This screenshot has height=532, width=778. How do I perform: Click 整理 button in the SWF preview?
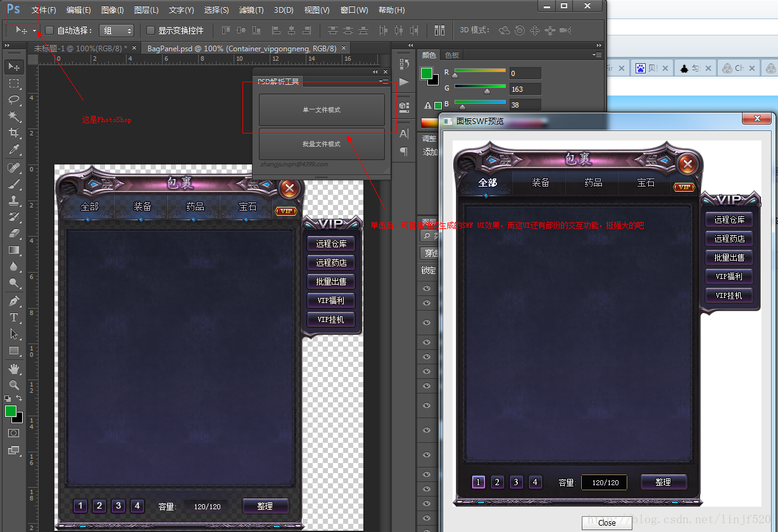(663, 482)
